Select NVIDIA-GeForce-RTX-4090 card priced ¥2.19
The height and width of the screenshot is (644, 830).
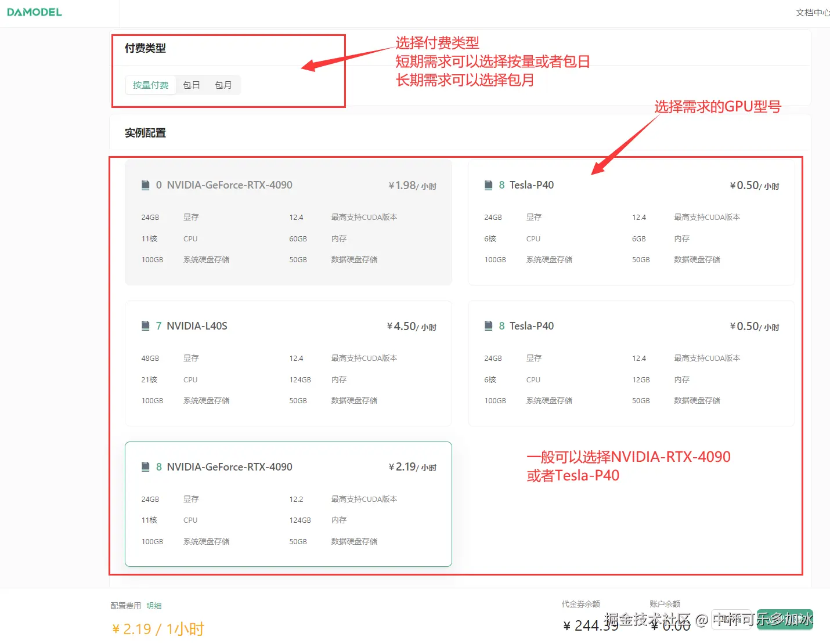pos(288,504)
